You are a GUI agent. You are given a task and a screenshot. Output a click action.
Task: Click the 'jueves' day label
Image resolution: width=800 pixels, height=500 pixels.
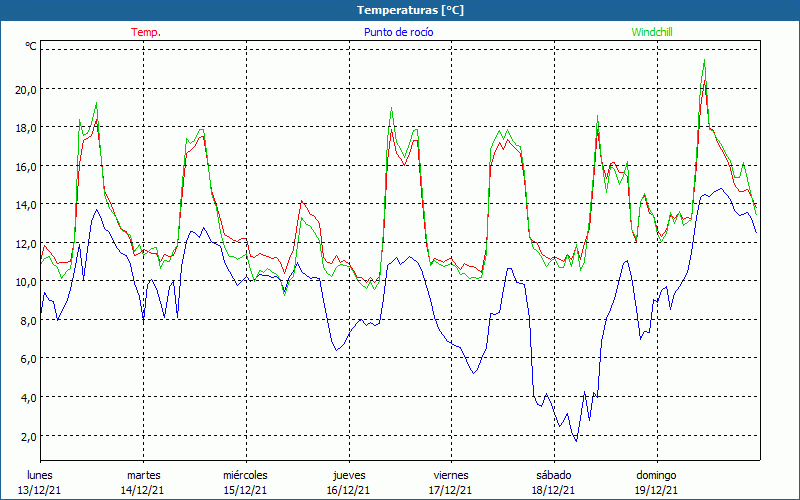point(349,475)
